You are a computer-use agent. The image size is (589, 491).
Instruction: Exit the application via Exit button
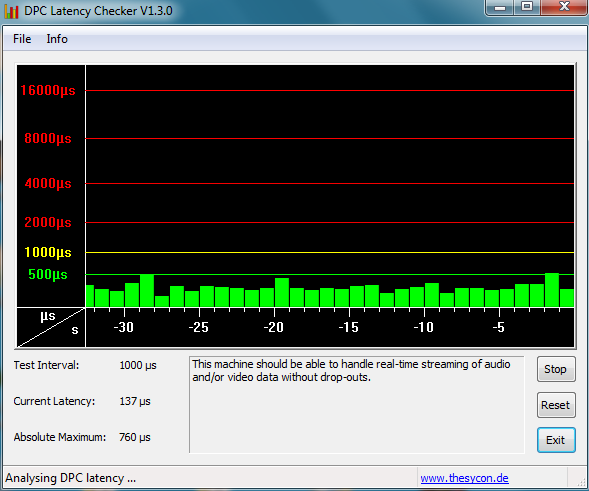556,440
